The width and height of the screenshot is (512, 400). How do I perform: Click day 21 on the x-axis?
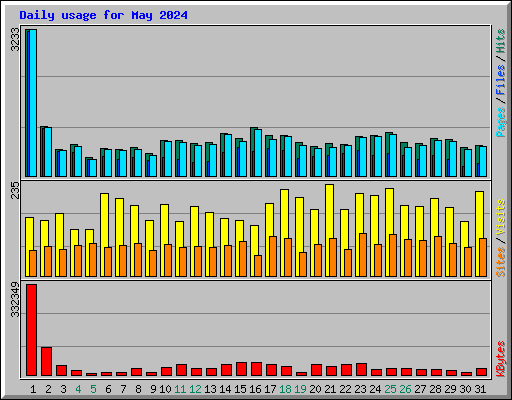tap(330, 389)
